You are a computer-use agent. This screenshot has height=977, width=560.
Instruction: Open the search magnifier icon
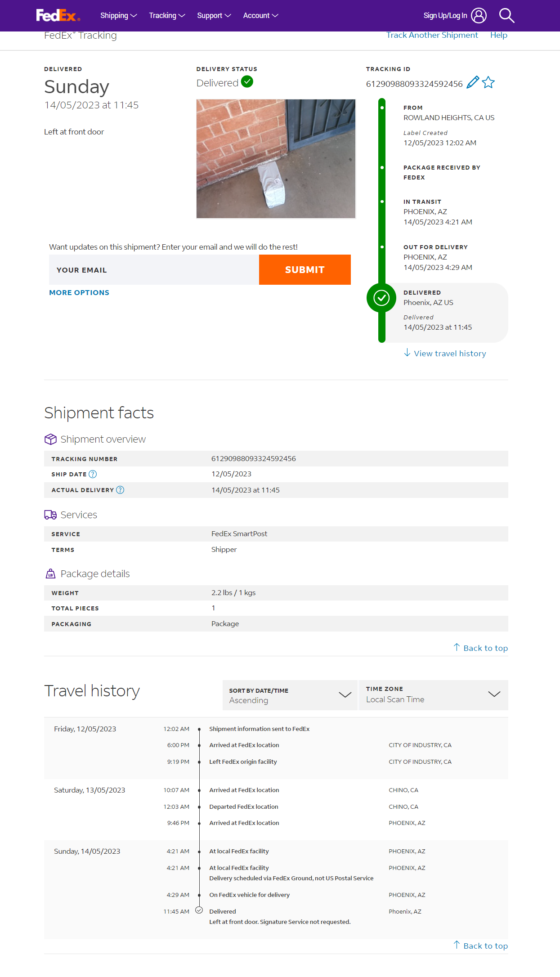(x=506, y=16)
